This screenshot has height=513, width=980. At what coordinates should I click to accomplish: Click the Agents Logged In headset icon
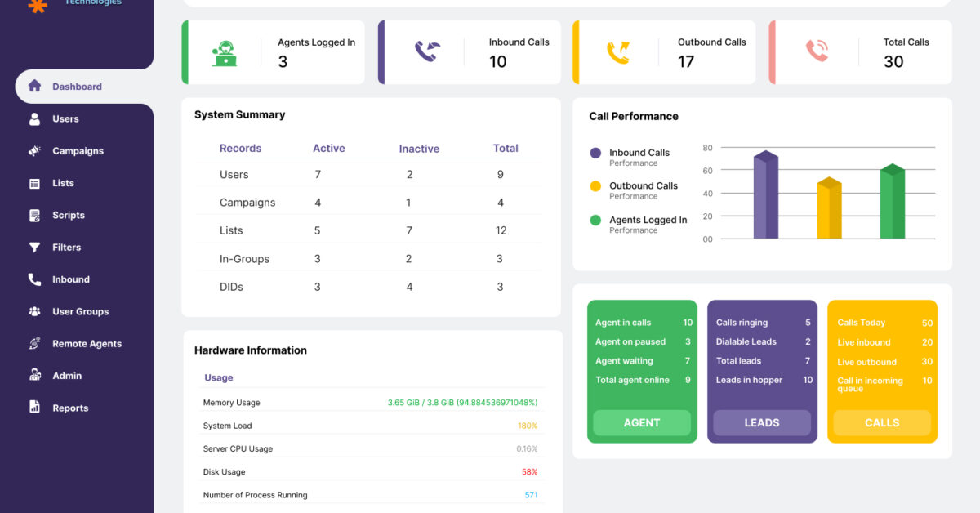pyautogui.click(x=225, y=52)
